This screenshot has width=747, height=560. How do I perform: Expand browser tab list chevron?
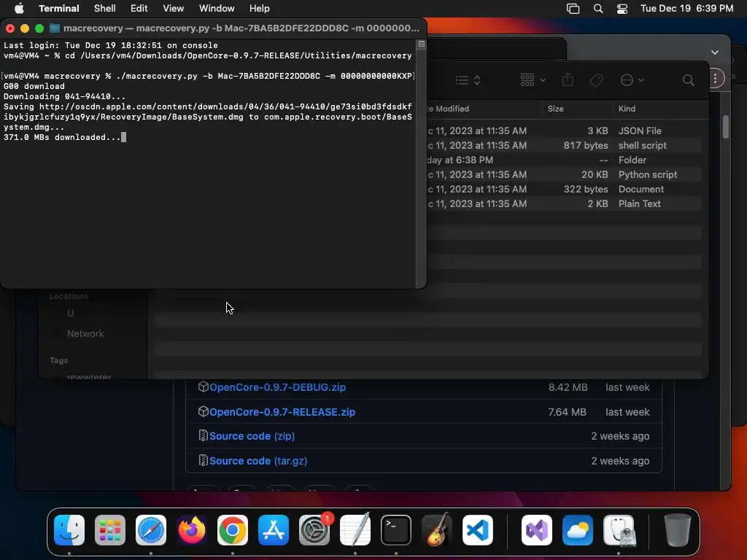[715, 52]
